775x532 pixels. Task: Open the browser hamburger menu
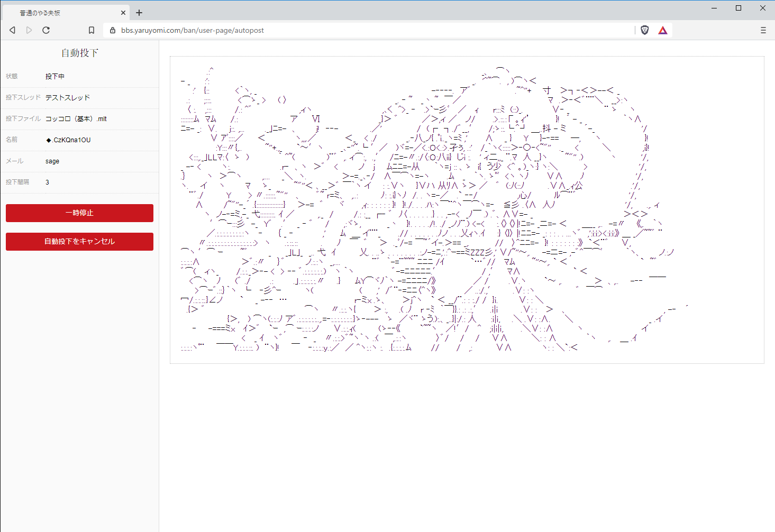[763, 30]
